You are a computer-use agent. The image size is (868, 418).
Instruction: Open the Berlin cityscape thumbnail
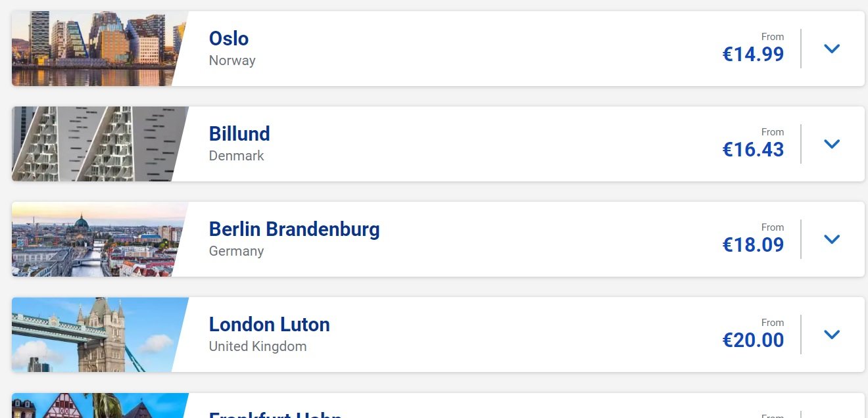click(x=95, y=239)
